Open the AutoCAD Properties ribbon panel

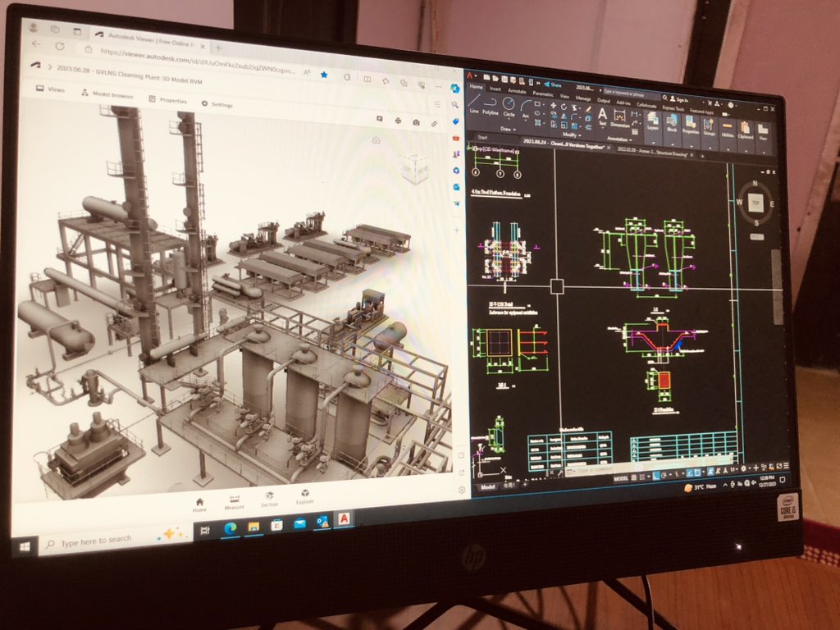click(x=691, y=125)
